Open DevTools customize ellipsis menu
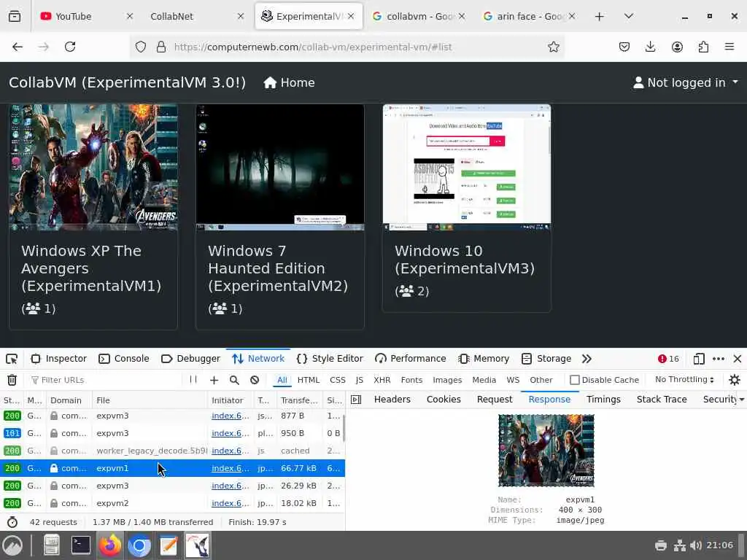Image resolution: width=747 pixels, height=560 pixels. pyautogui.click(x=719, y=359)
